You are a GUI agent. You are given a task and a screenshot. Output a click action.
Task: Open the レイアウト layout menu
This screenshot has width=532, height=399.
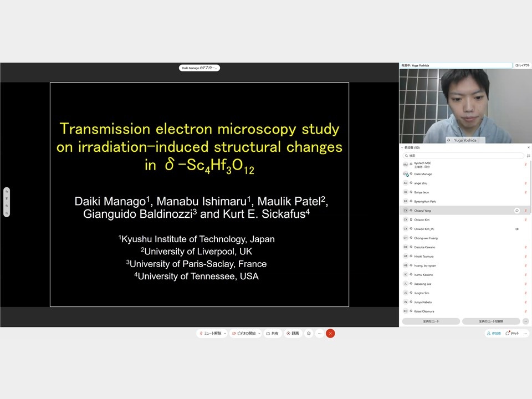pos(523,65)
